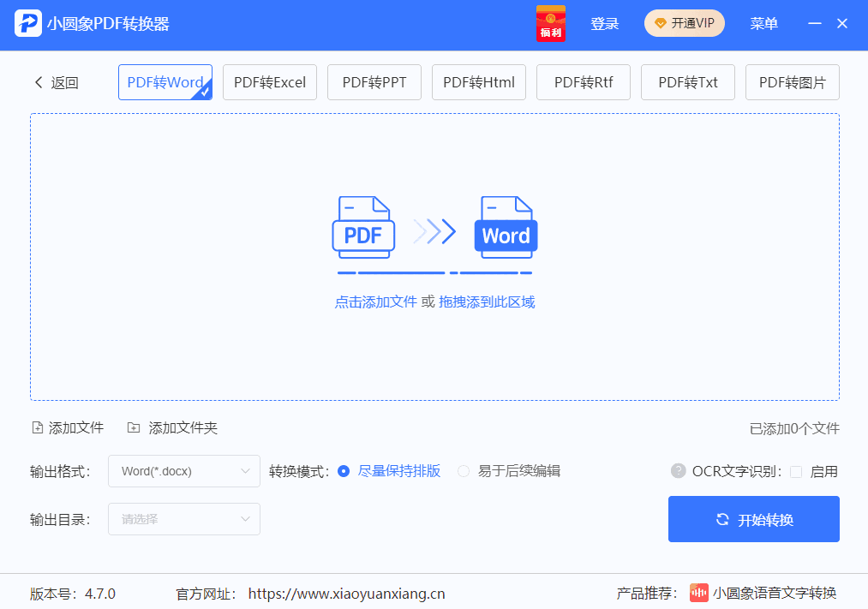Open the 输出格式 Word(*.docx) dropdown
The width and height of the screenshot is (868, 609).
coord(183,470)
